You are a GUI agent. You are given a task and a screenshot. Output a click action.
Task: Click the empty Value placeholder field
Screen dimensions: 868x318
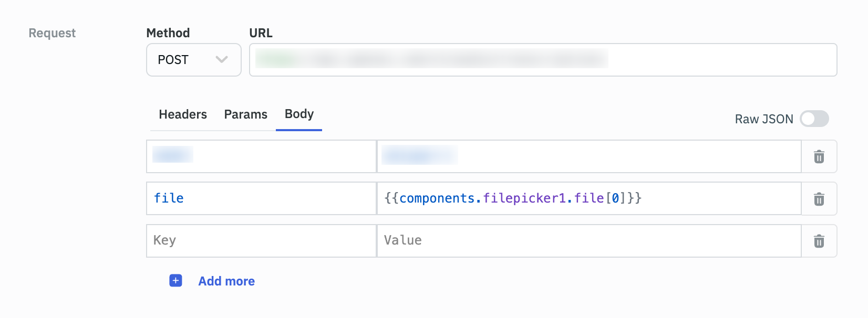[588, 241]
